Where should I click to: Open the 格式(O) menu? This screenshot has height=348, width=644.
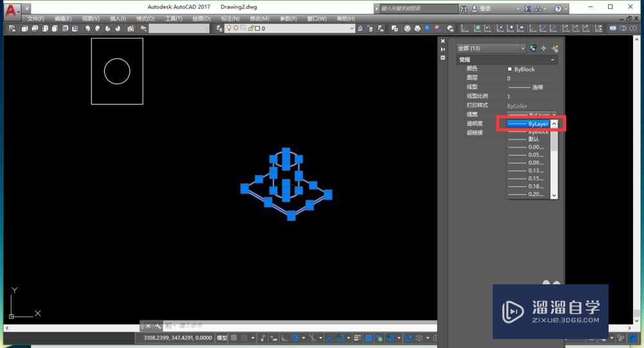pos(146,19)
